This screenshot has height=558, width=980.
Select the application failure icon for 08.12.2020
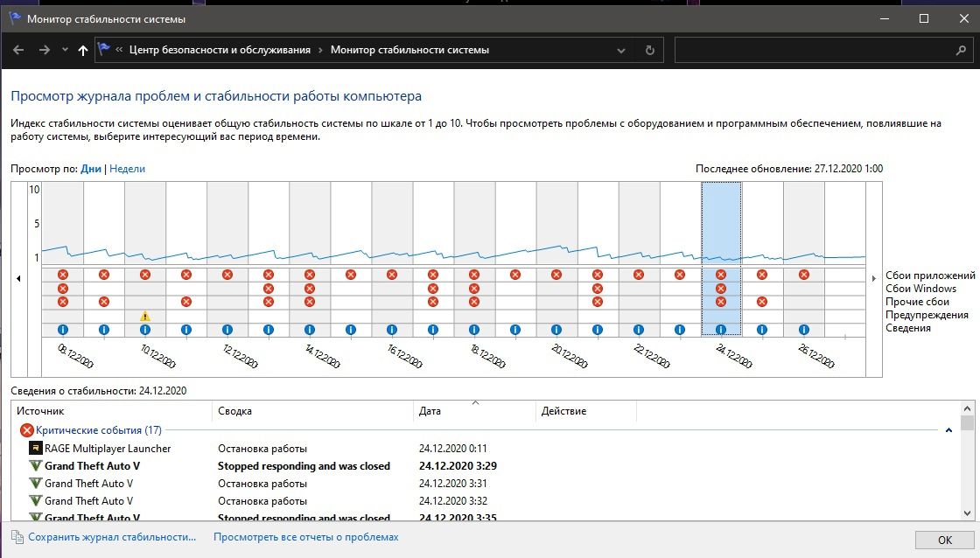(x=62, y=275)
